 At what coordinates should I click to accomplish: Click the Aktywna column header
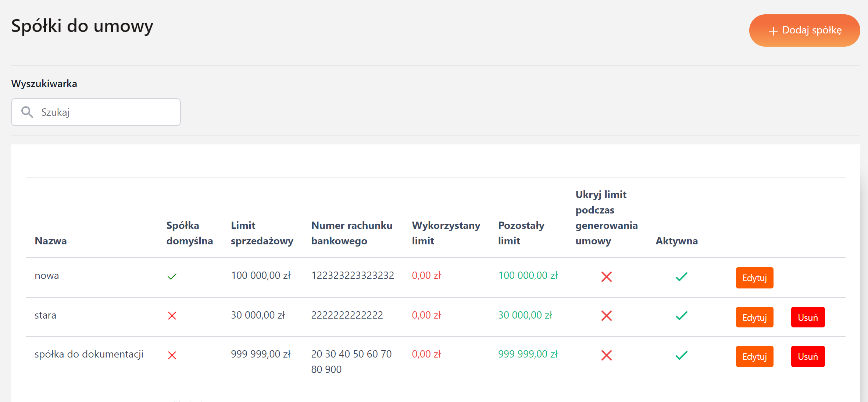[676, 241]
